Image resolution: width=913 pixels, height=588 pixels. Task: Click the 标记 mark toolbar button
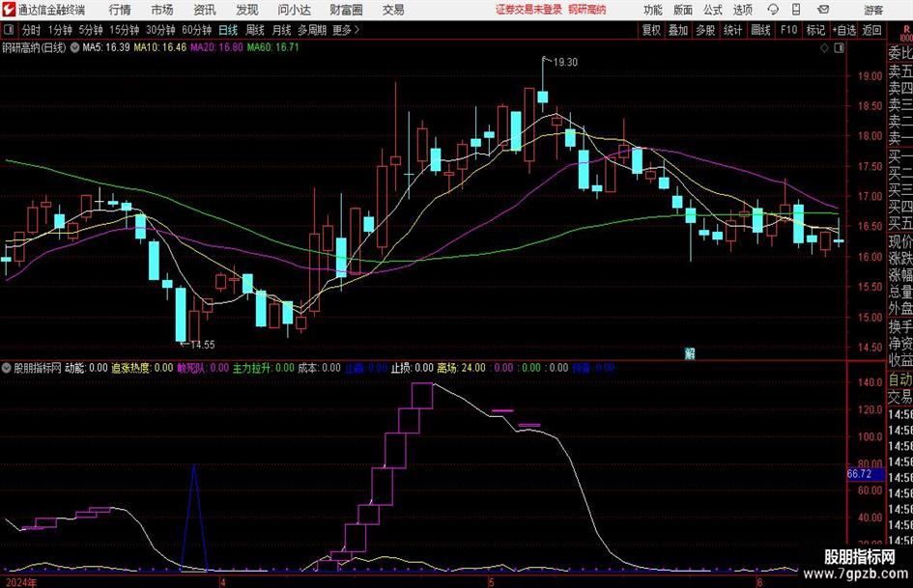pyautogui.click(x=815, y=30)
